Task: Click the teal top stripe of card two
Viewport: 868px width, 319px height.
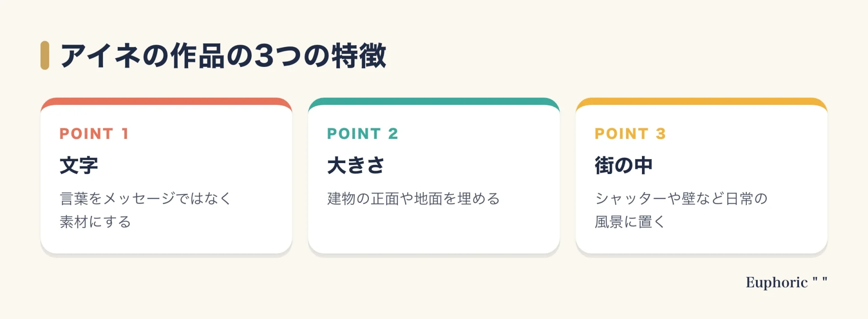Action: [x=434, y=101]
